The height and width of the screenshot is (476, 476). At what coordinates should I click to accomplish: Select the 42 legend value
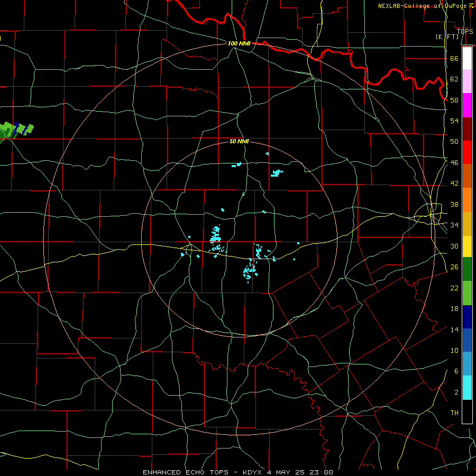(454, 184)
